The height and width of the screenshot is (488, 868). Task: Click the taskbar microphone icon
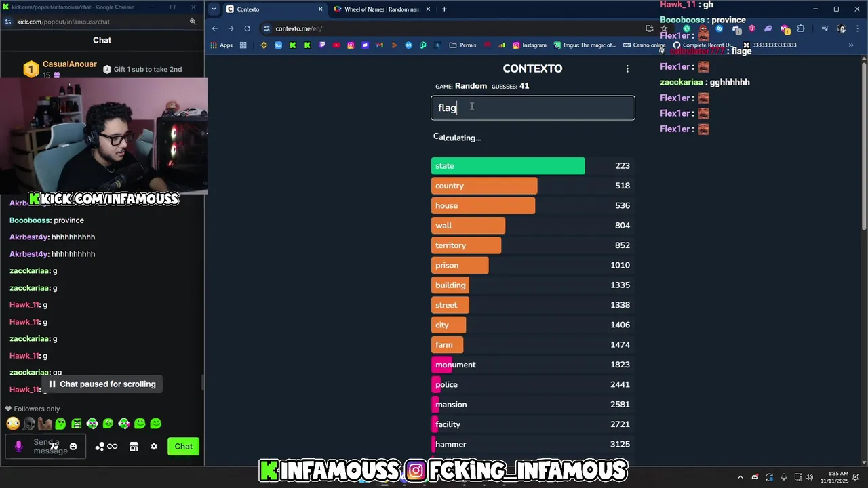point(784,477)
